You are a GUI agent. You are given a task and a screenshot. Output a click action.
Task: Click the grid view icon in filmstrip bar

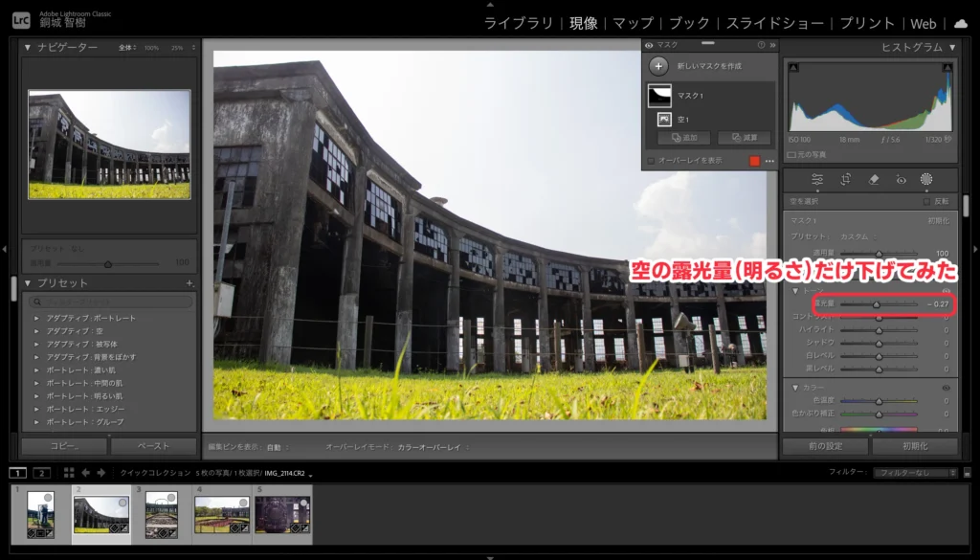click(x=69, y=472)
